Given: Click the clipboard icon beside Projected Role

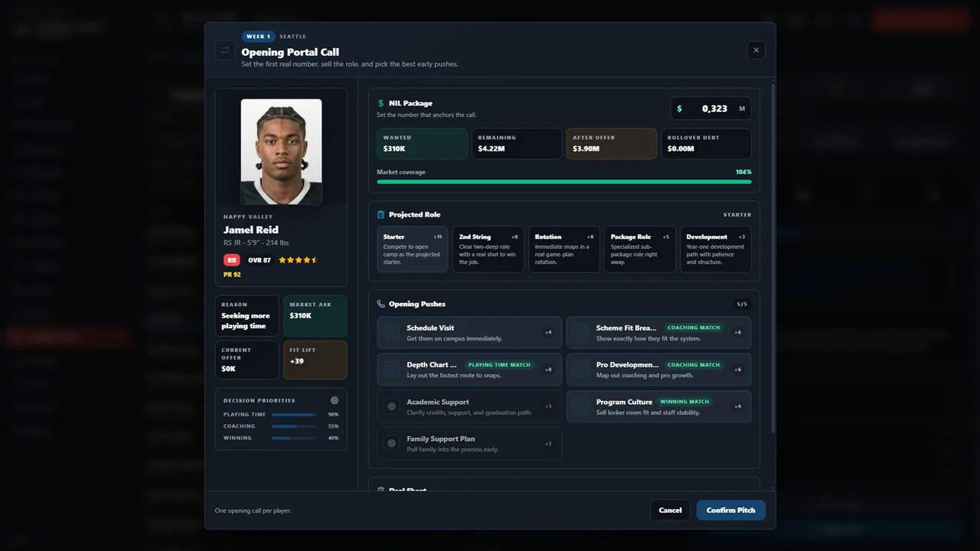Looking at the screenshot, I should (381, 215).
